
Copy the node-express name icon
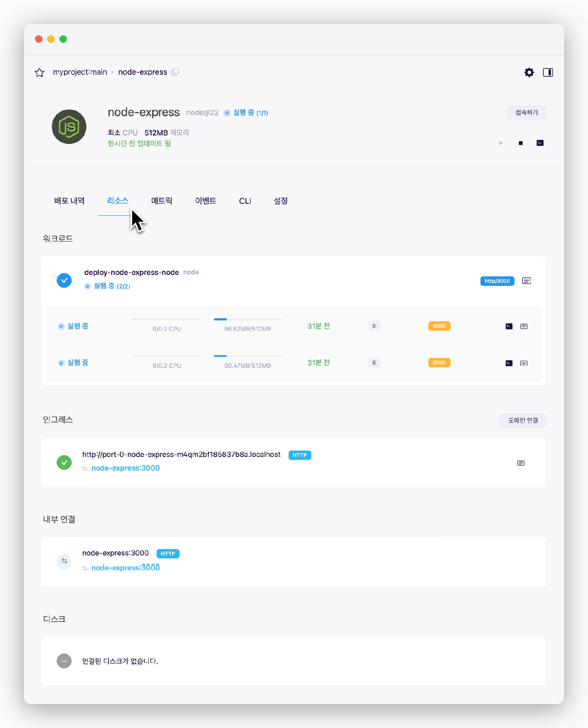click(x=175, y=72)
